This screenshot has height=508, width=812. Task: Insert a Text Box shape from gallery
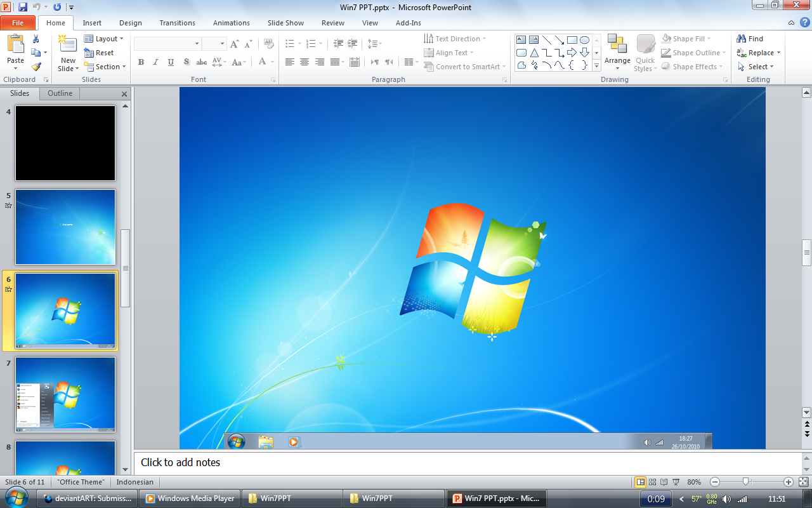coord(521,39)
